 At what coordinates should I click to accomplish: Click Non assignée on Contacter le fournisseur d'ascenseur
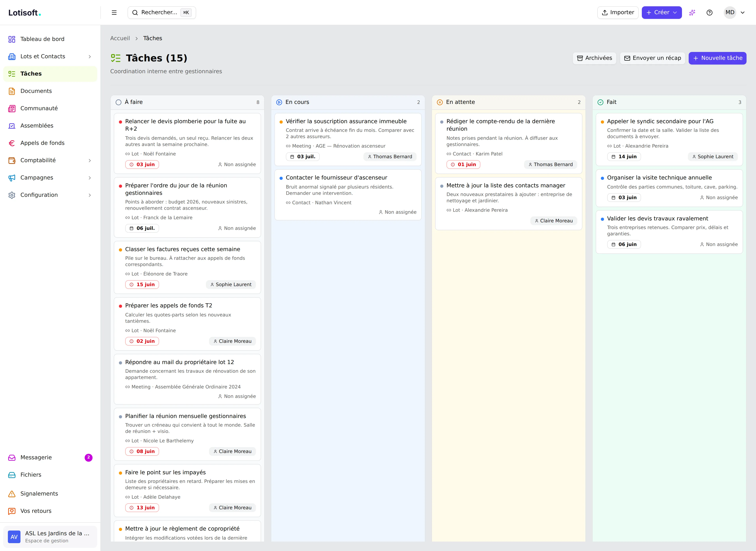pos(398,212)
